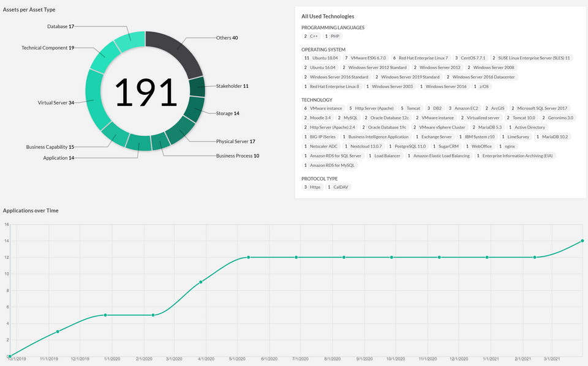Click the Windows Server 2003 tag
Screen dimensions: 588x366
tap(390, 86)
